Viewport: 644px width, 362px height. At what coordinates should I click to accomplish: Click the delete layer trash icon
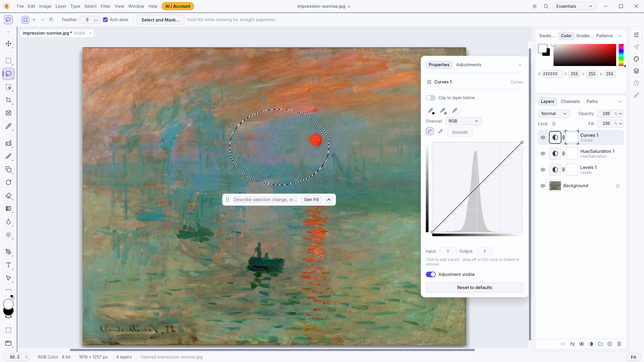click(x=619, y=344)
